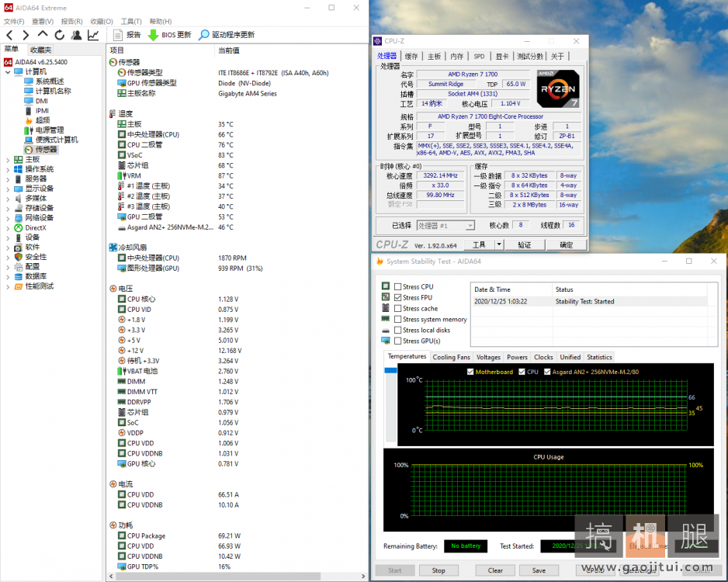Screen dimensions: 728x582
Task: Enable the Stress GPU(s) checkbox
Action: tap(398, 341)
